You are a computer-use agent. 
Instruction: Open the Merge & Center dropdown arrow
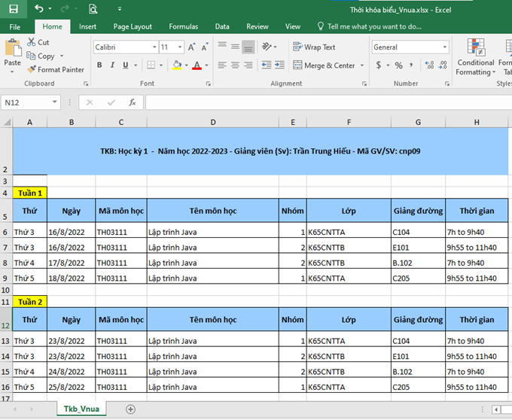tap(361, 65)
